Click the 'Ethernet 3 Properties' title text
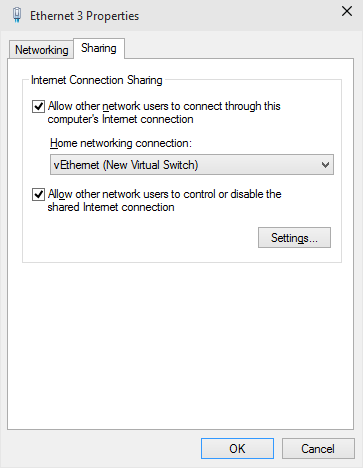Image resolution: width=363 pixels, height=468 pixels. pos(84,16)
